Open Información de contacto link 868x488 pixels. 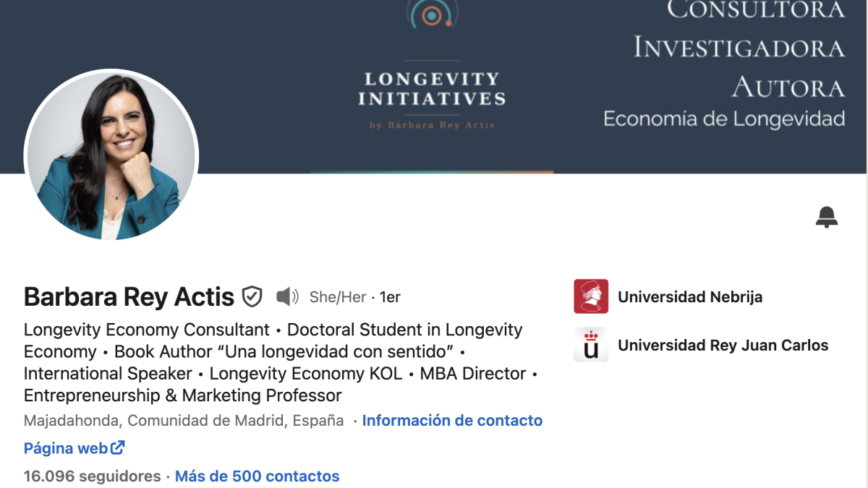[452, 420]
